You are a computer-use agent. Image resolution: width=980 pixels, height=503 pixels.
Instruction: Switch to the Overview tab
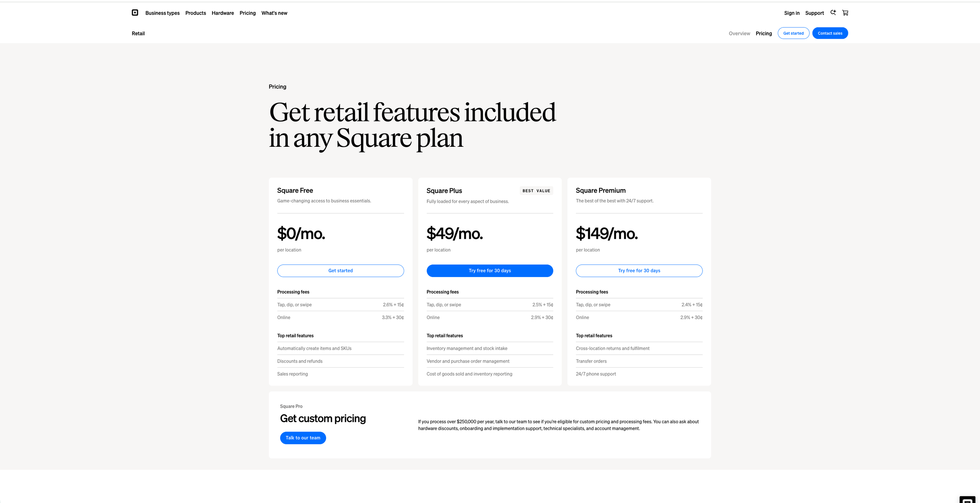tap(739, 33)
